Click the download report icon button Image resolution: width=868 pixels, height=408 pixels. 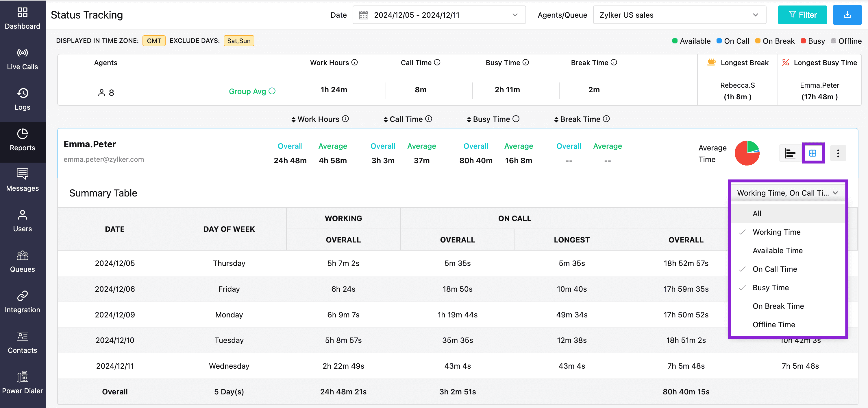click(x=847, y=15)
